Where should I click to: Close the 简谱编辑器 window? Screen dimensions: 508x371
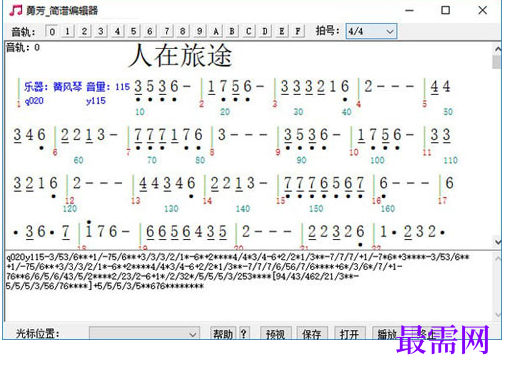click(482, 10)
